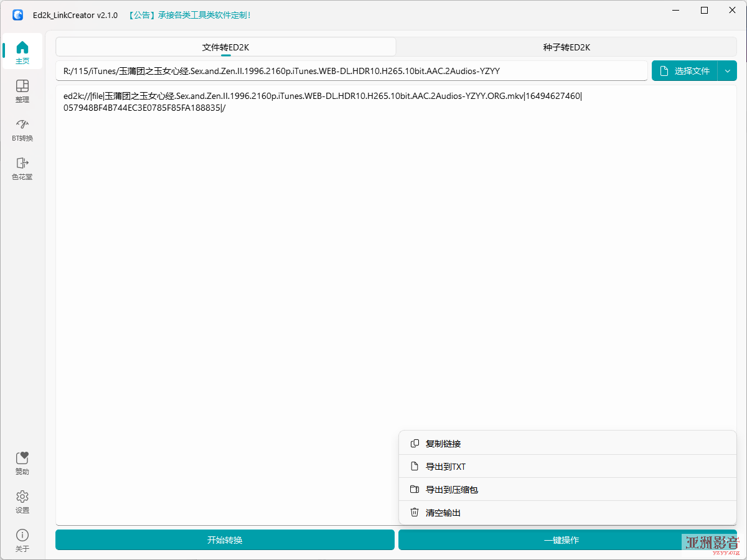The height and width of the screenshot is (560, 747).
Task: Click the Ed2k_LinkCreator app logo icon
Action: [x=17, y=15]
